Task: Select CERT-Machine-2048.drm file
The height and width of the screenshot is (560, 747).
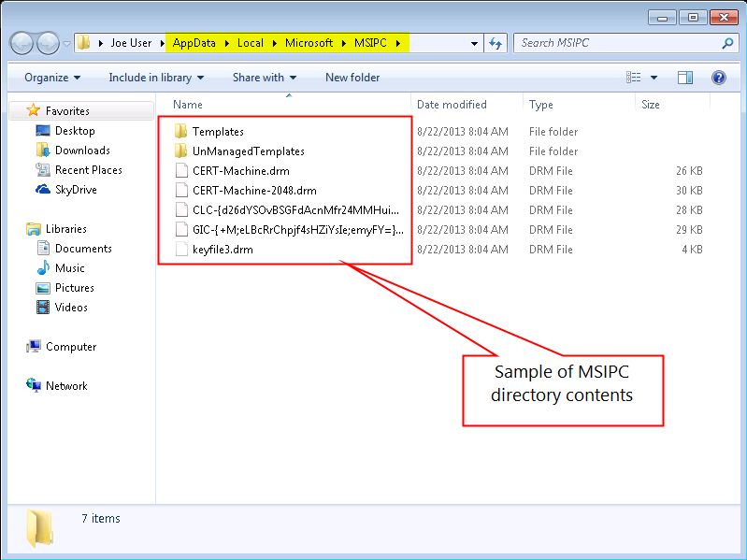Action: click(x=254, y=191)
